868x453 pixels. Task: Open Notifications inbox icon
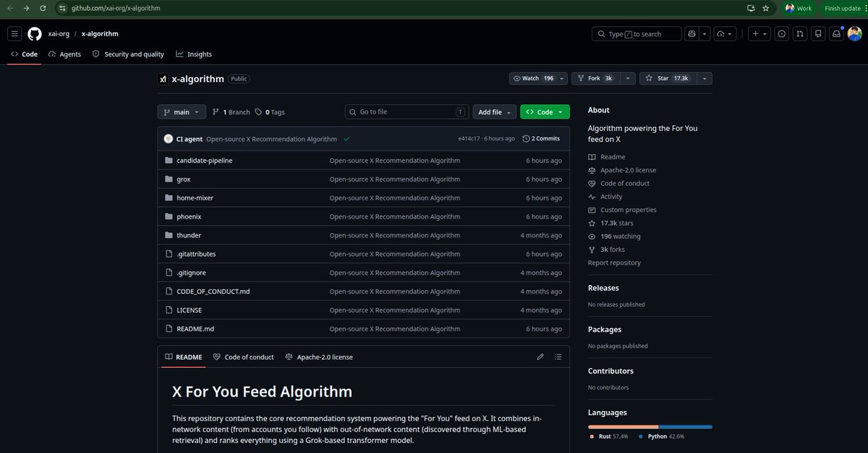[836, 34]
